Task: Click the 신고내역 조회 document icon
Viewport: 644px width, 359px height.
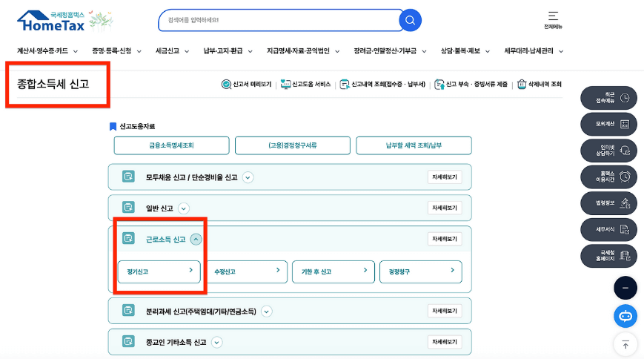Action: pyautogui.click(x=344, y=85)
